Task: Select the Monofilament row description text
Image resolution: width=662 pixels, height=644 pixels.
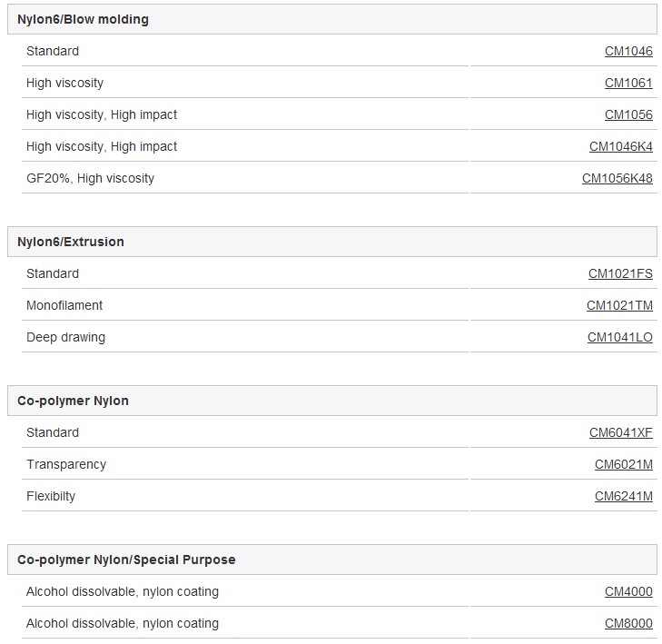Action: pos(64,305)
